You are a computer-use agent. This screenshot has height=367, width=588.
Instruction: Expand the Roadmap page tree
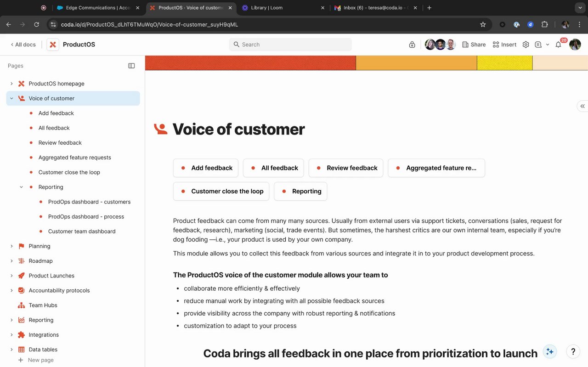pos(11,261)
